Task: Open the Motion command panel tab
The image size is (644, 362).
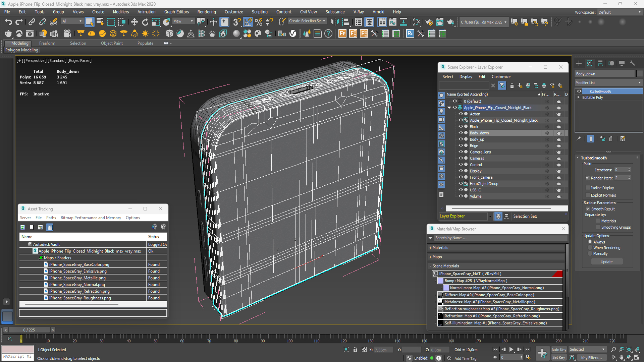Action: tap(611, 63)
